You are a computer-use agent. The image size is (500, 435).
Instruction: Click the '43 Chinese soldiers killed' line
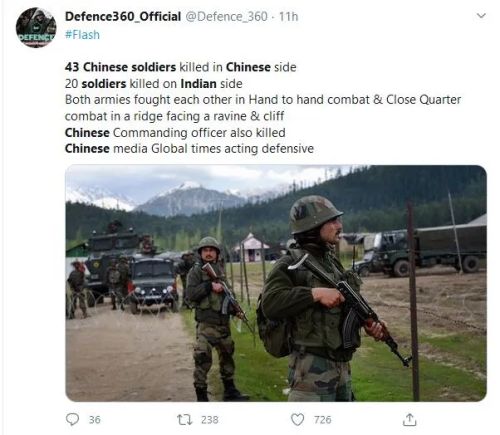pyautogui.click(x=180, y=67)
